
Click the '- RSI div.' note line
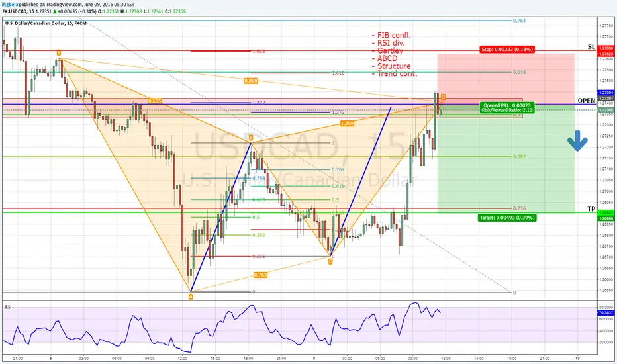point(388,43)
